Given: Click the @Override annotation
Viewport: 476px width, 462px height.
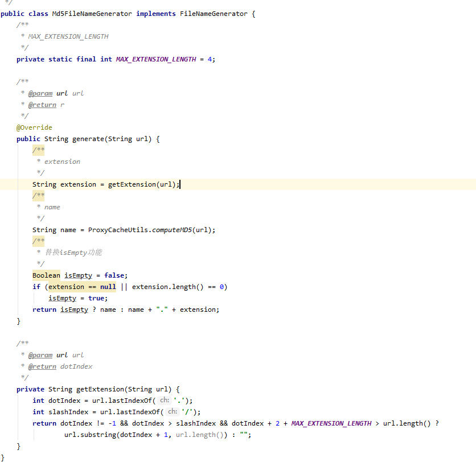Looking at the screenshot, I should tap(34, 127).
